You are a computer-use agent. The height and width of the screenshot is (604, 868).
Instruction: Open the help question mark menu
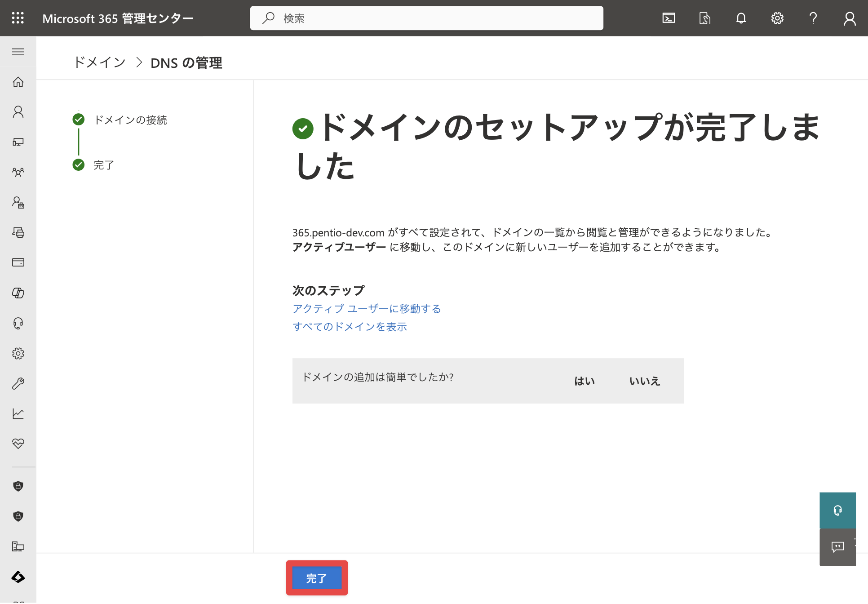click(813, 18)
